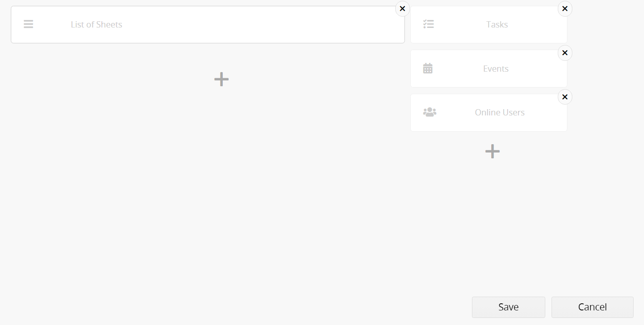Save the dashboard layout
Image resolution: width=644 pixels, height=325 pixels.
coord(509,307)
